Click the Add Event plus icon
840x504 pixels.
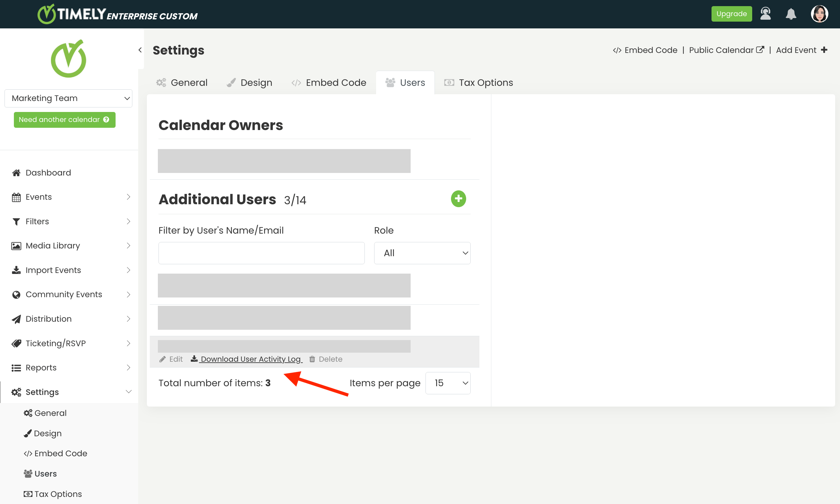pyautogui.click(x=824, y=50)
